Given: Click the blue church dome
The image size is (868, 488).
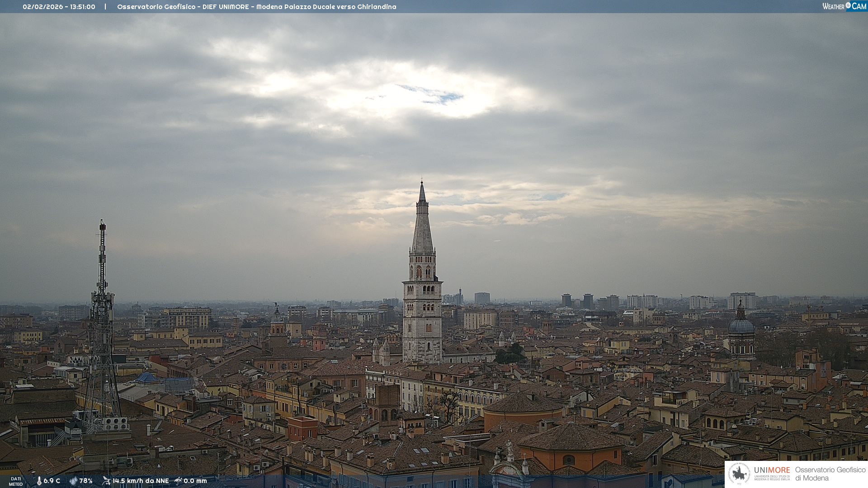Looking at the screenshot, I should click(741, 325).
